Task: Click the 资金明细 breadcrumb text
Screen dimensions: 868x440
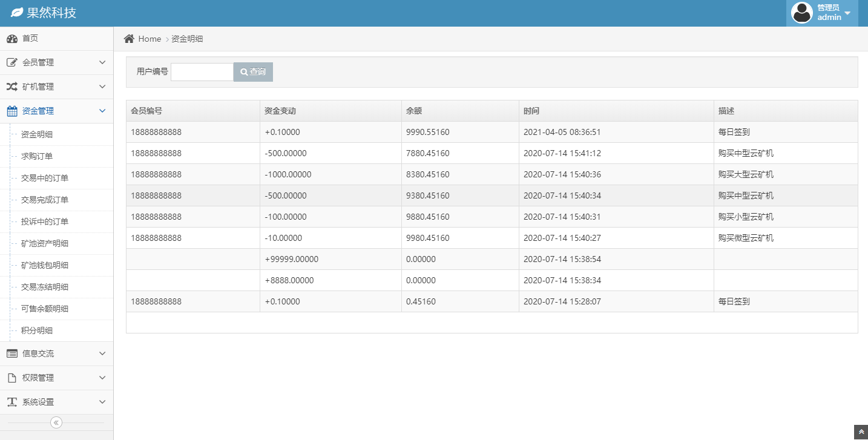Action: click(187, 39)
